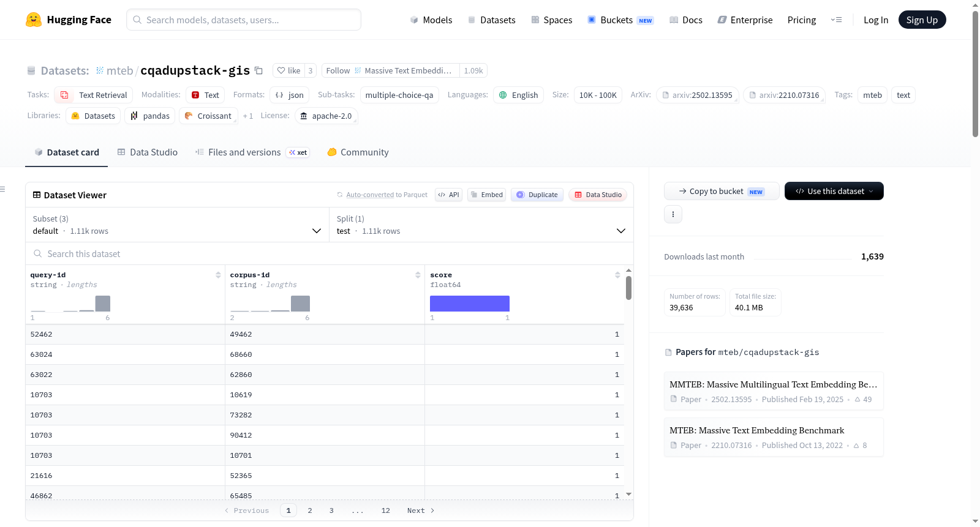Screen dimensions: 980x527
Task: Focus the Search models, datasets, users field
Action: point(244,20)
